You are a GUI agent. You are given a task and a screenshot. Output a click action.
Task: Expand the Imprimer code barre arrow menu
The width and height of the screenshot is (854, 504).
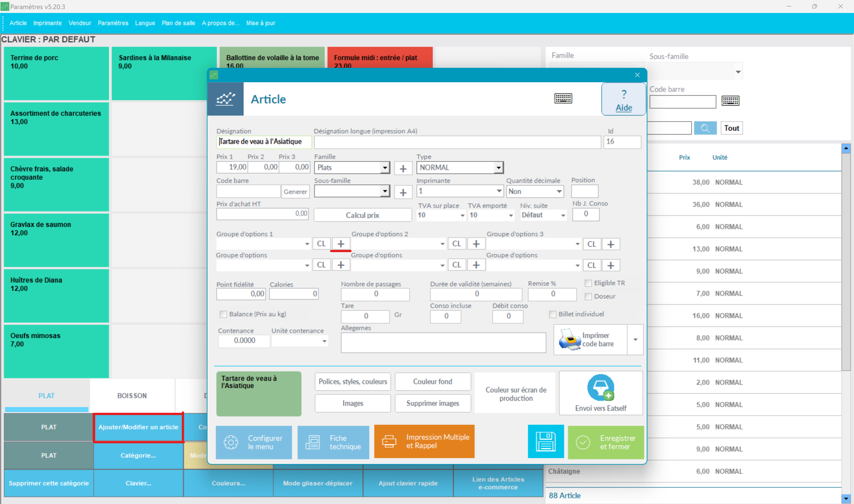[635, 340]
